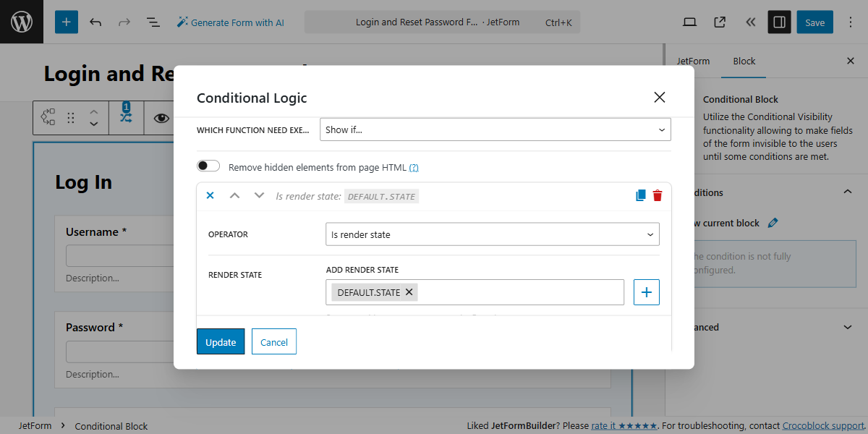Click the block drag handle

click(x=71, y=117)
